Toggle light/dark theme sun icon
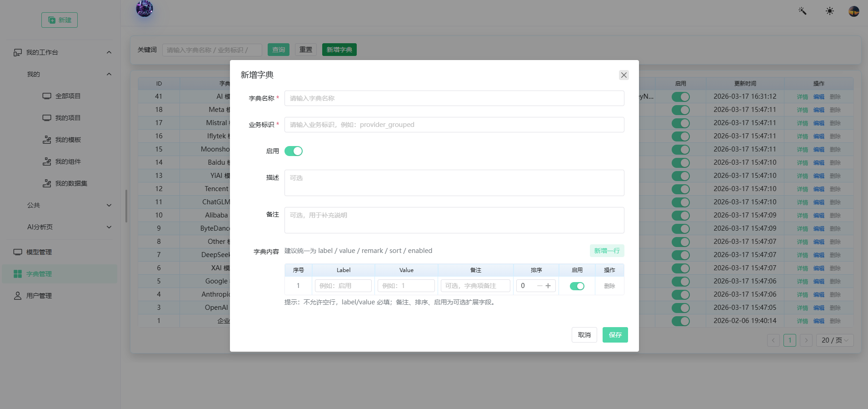Image resolution: width=868 pixels, height=409 pixels. 830,11
